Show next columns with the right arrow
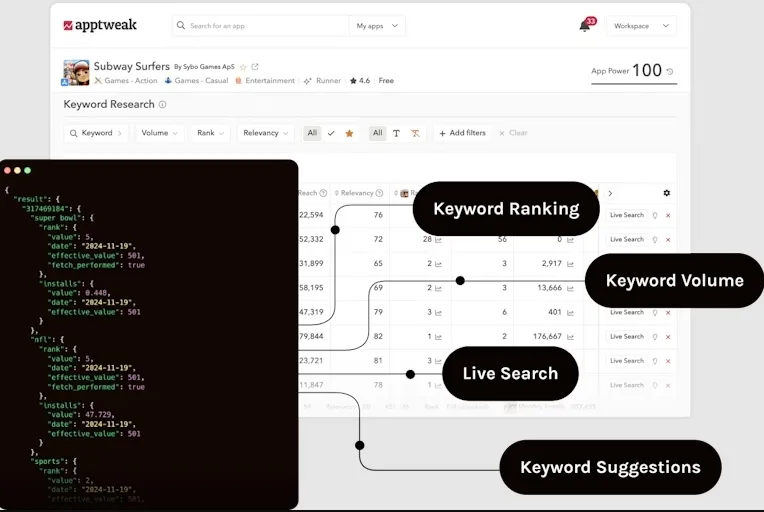Viewport: 764px width, 512px height. pyautogui.click(x=610, y=193)
